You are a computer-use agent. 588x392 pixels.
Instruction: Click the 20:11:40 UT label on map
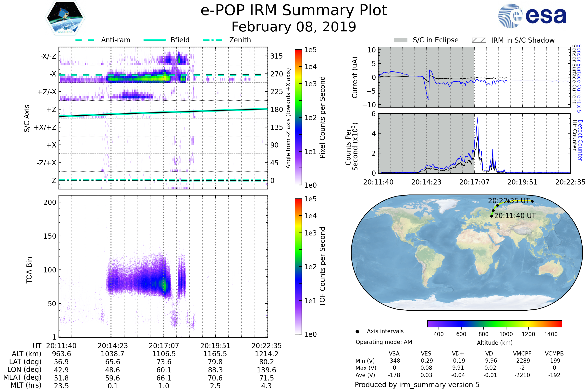point(515,216)
